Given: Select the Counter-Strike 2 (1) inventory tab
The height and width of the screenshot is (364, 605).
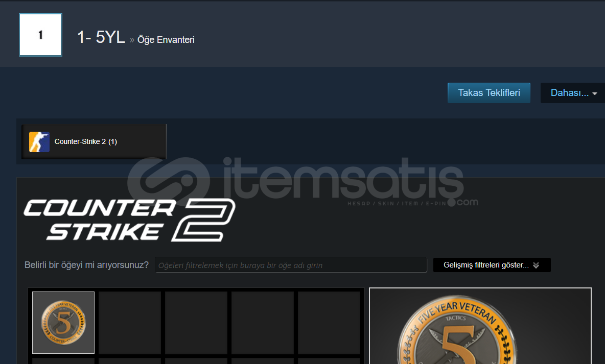Looking at the screenshot, I should (94, 141).
